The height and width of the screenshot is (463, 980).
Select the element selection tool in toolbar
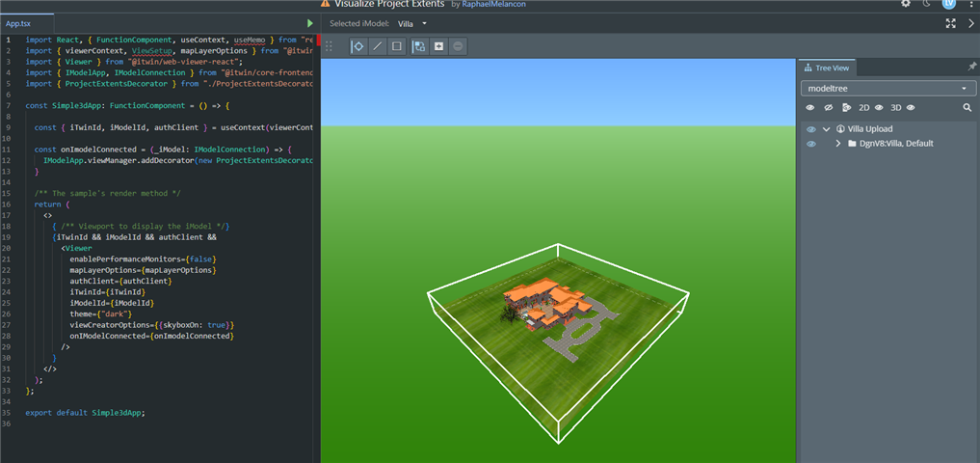[358, 46]
